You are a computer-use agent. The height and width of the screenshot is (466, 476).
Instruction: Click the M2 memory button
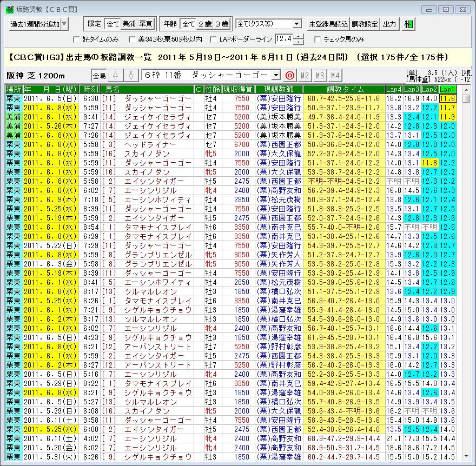tap(305, 75)
